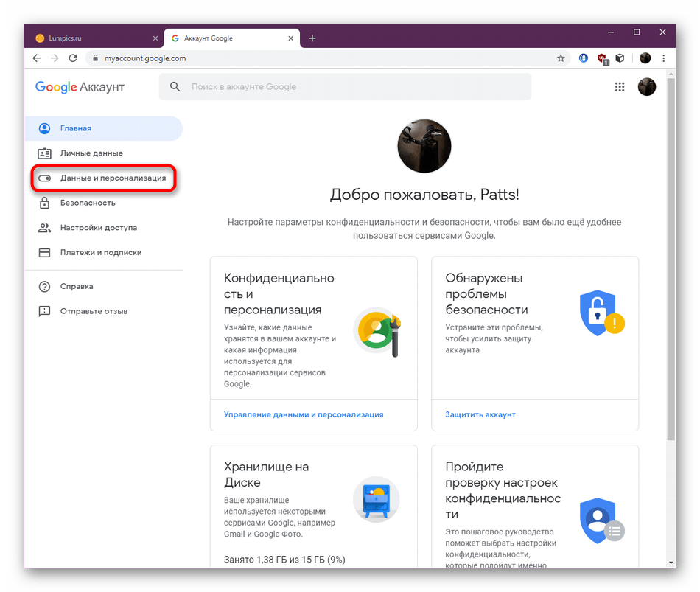Viewport: 700px width, 592px height.
Task: Close the Lumpics.ru tab
Action: coord(155,38)
